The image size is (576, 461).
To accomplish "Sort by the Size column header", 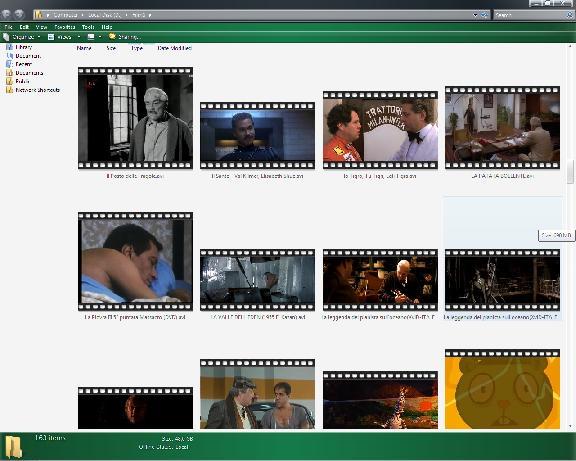I will (111, 48).
